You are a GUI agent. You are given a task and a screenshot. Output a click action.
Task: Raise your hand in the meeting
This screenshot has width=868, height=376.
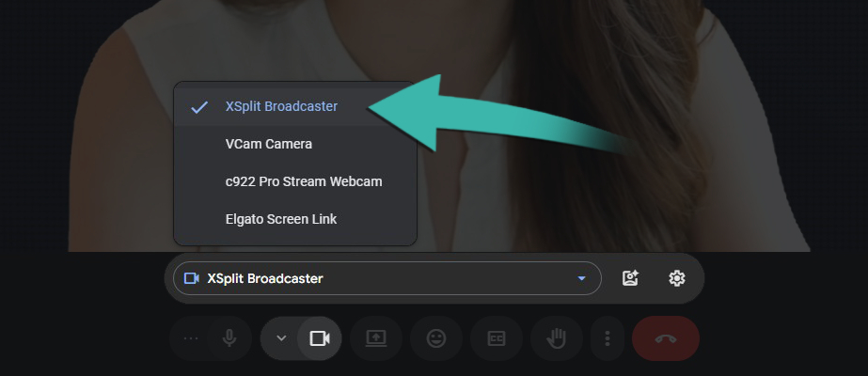tap(557, 338)
